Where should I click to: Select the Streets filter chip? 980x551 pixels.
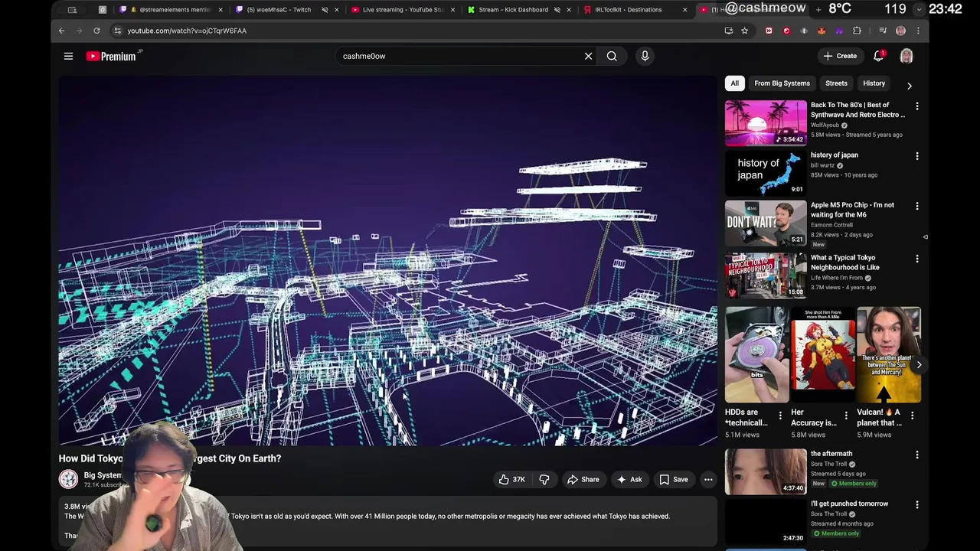[x=836, y=83]
